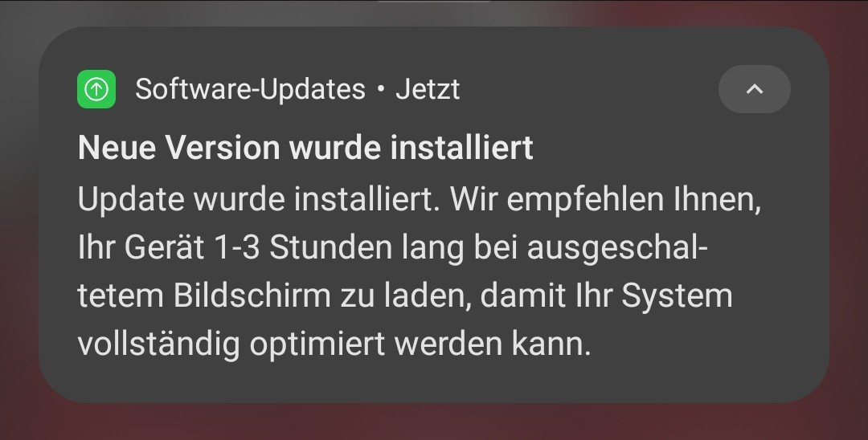
Task: Dismiss by tapping blurred background below card
Action: [434, 422]
